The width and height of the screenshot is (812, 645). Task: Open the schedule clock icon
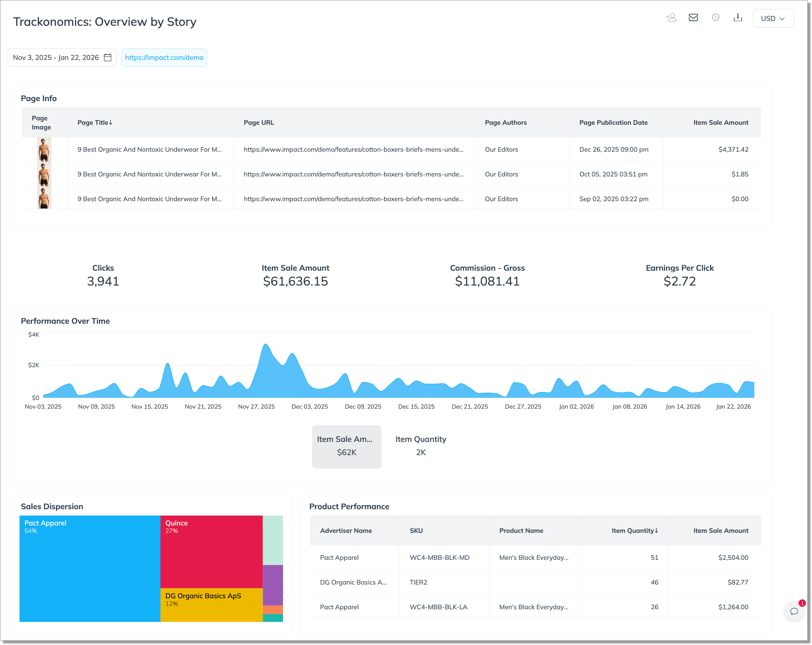715,18
